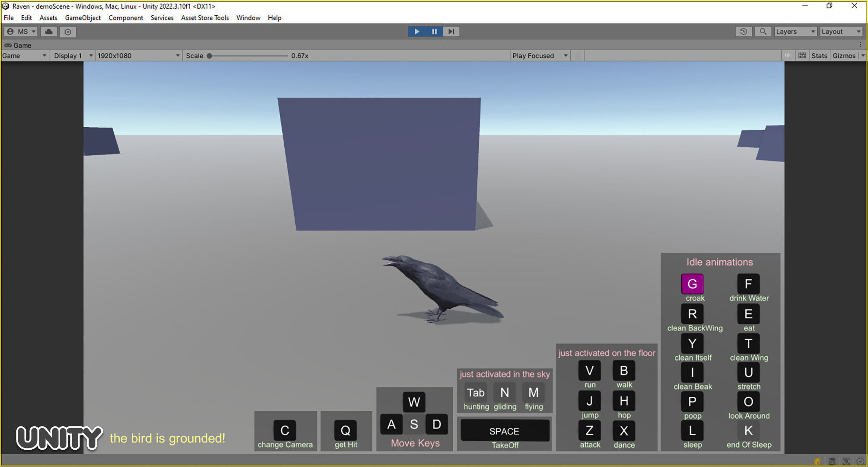
Task: Pause the running game
Action: point(434,32)
